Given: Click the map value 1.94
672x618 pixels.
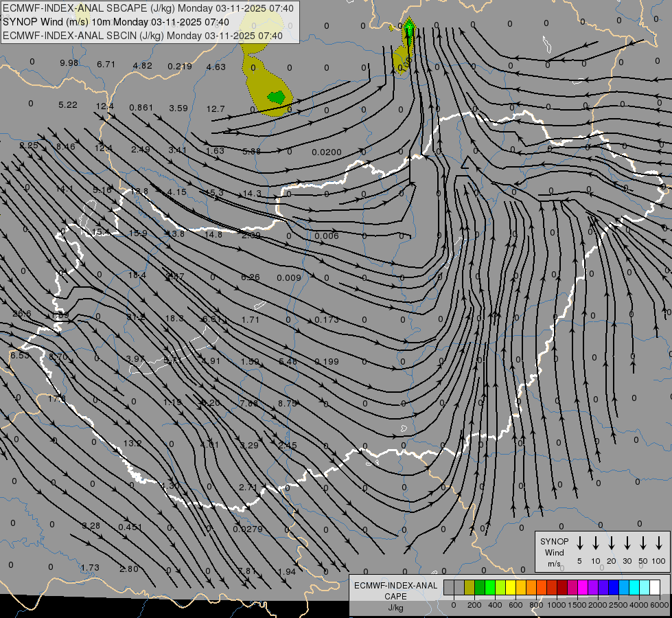Looking at the screenshot, I should click(x=287, y=572).
